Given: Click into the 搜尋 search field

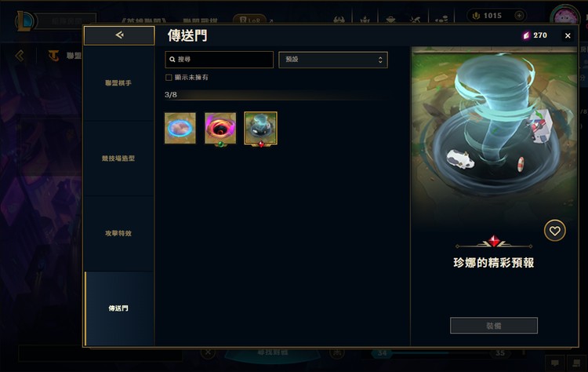Looking at the screenshot, I should [219, 60].
